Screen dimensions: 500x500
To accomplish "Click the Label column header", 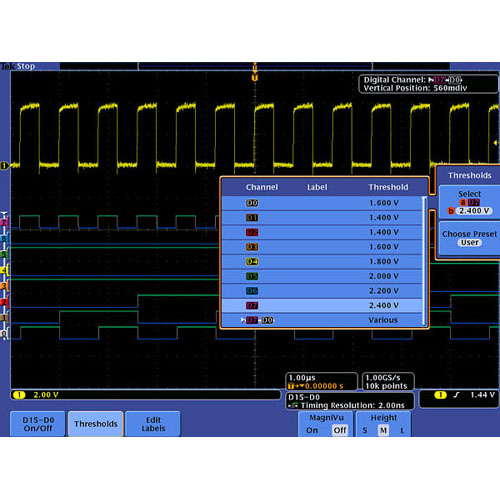I will [x=317, y=187].
